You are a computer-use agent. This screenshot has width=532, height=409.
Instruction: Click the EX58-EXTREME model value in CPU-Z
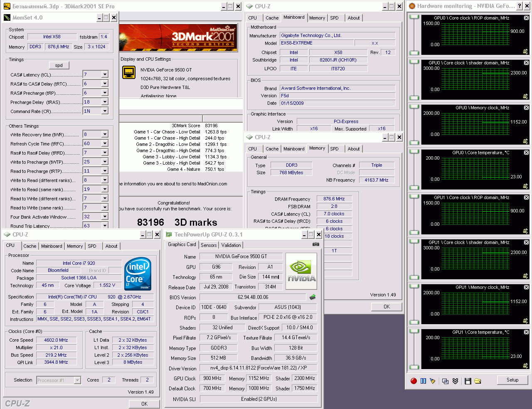coord(317,43)
